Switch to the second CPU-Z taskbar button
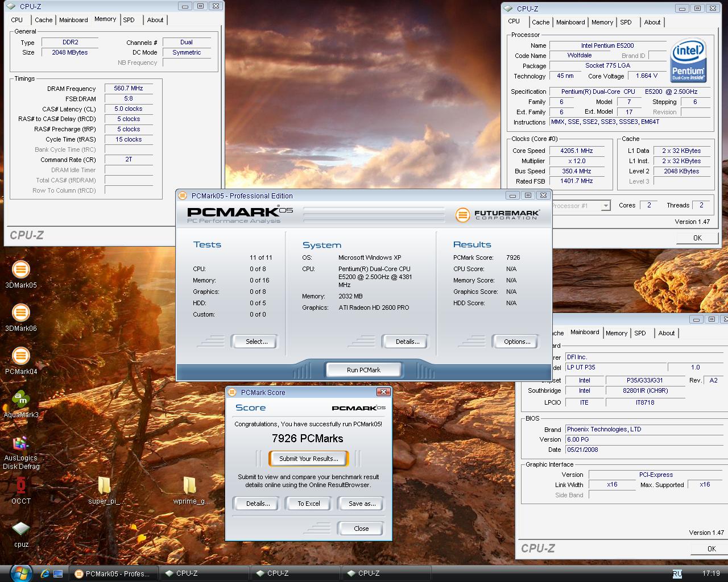 pyautogui.click(x=295, y=573)
